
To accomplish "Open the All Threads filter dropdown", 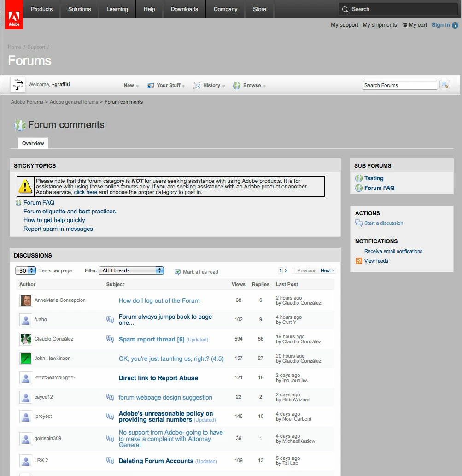I will tap(131, 270).
